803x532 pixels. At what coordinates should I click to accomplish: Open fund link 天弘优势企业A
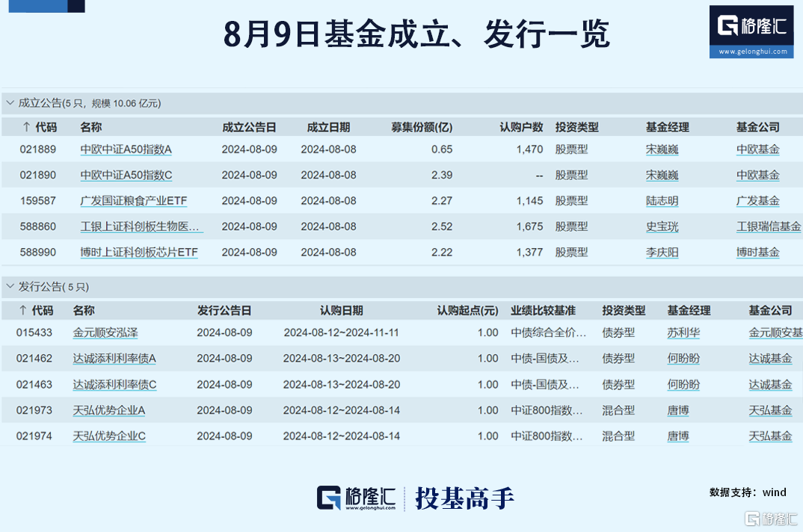coord(109,410)
